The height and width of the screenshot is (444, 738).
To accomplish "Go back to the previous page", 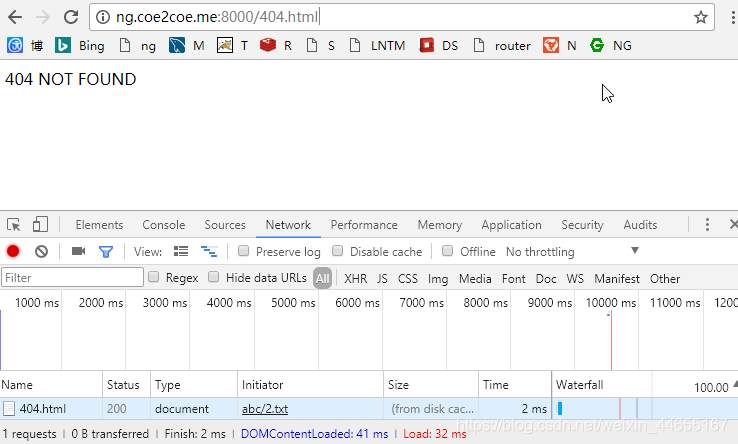I will [x=15, y=17].
